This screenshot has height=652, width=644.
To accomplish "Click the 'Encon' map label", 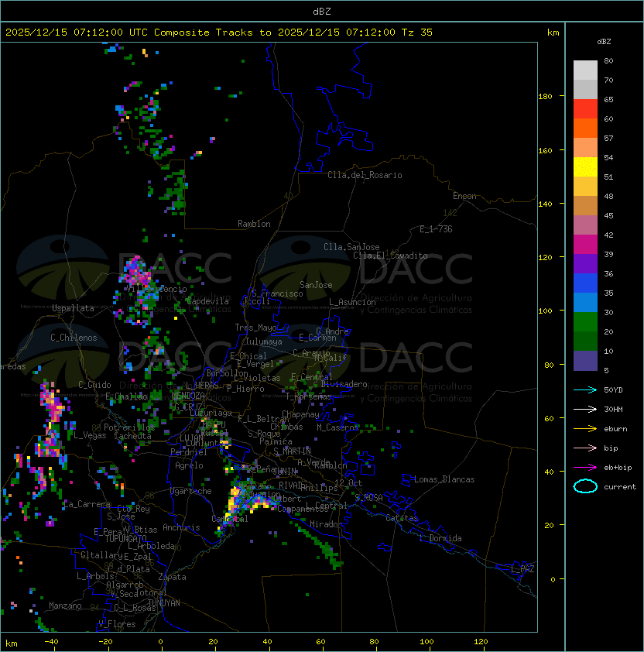I will click(x=464, y=196).
